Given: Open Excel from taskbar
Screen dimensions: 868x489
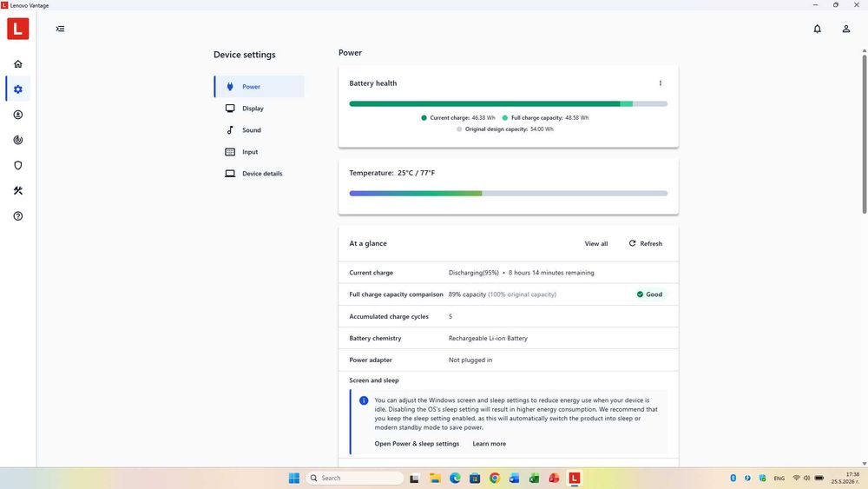Looking at the screenshot, I should click(534, 478).
